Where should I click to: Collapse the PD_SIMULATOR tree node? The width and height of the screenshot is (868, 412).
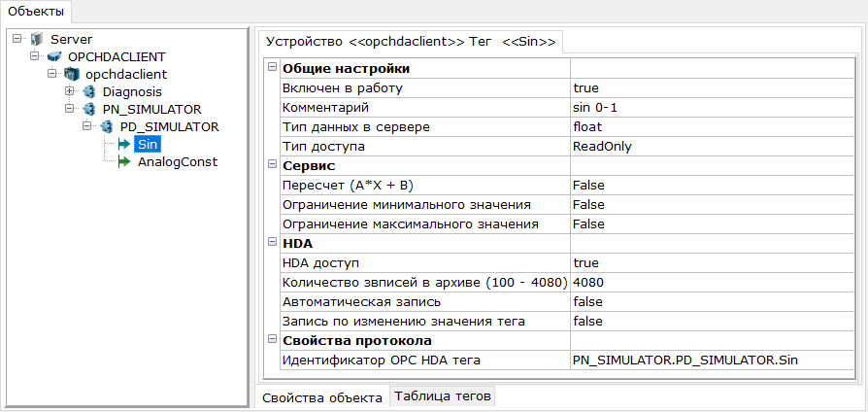pyautogui.click(x=87, y=126)
